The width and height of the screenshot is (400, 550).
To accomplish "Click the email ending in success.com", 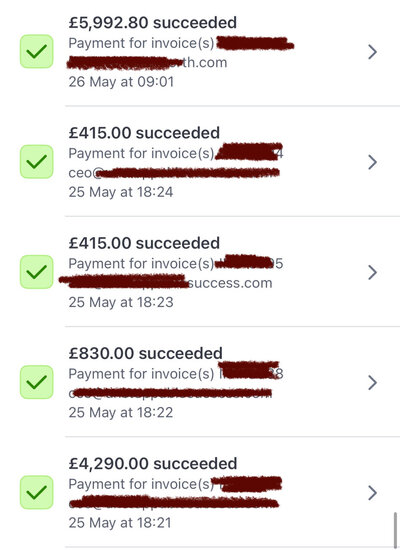I will click(166, 283).
